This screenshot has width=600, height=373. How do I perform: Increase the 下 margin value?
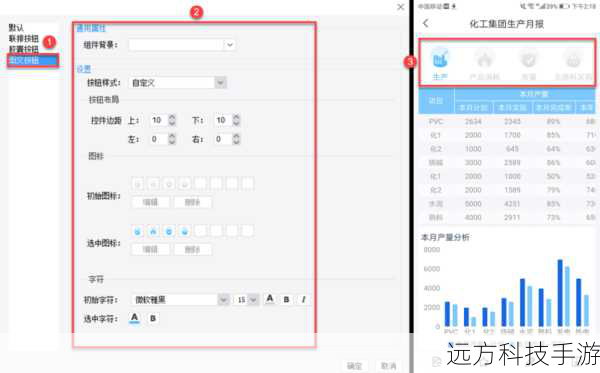coord(236,117)
